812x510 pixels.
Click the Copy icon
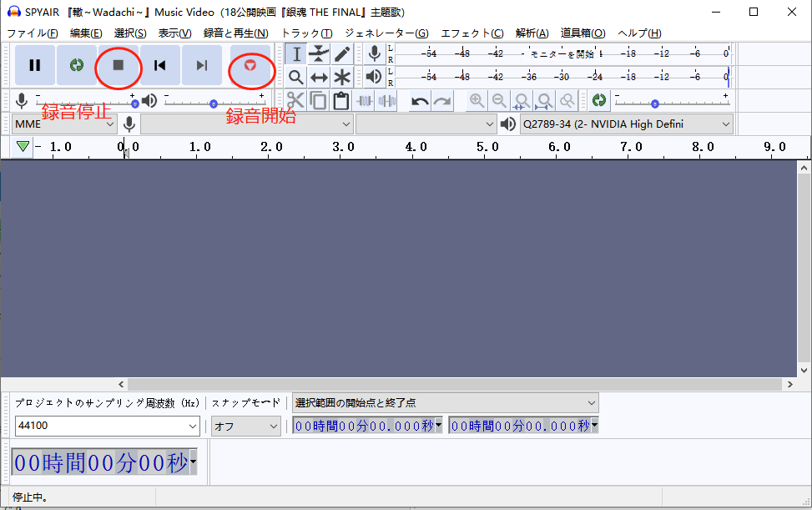pyautogui.click(x=318, y=100)
